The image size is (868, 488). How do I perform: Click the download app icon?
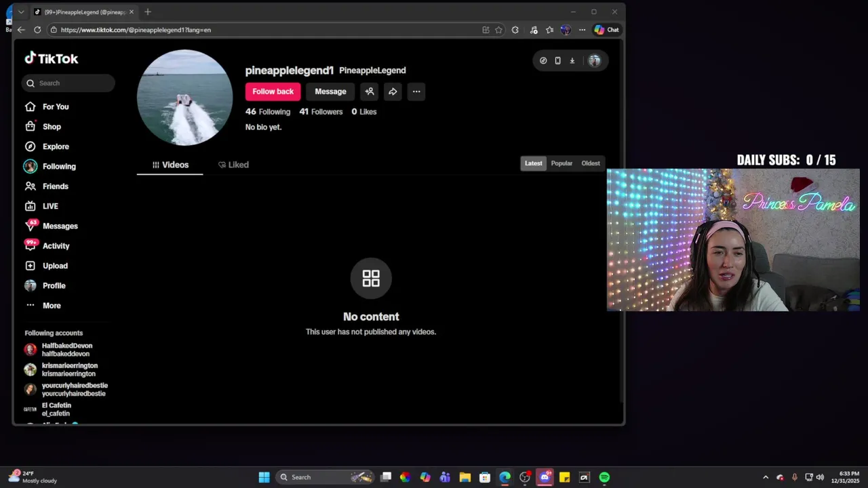(x=572, y=60)
